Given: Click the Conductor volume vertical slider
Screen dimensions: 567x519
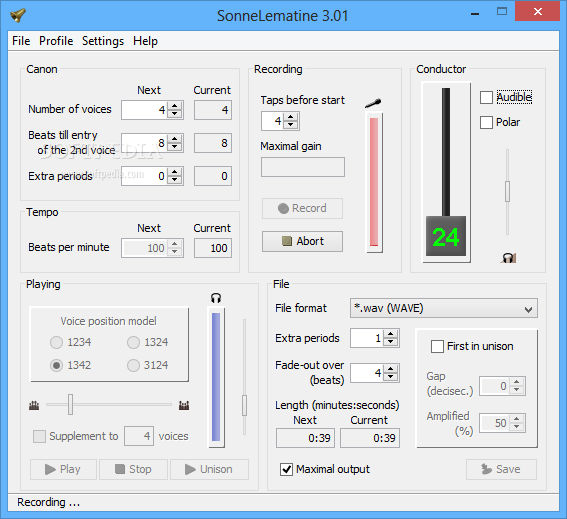Looking at the screenshot, I should [507, 191].
